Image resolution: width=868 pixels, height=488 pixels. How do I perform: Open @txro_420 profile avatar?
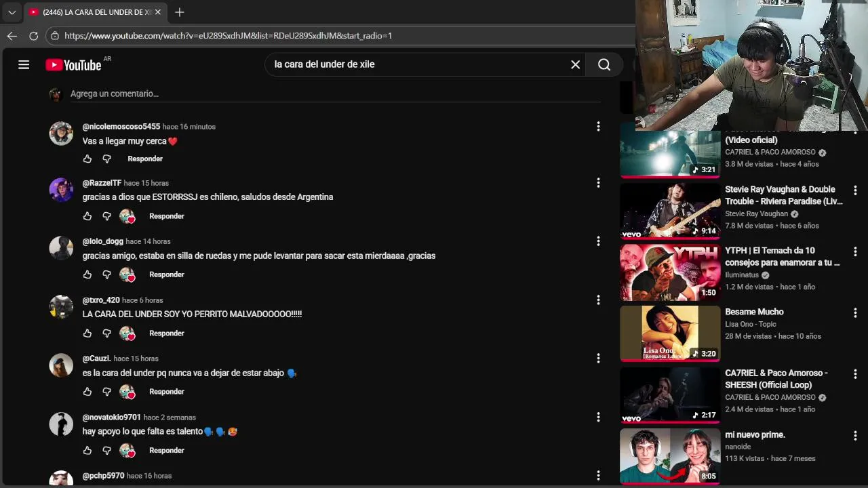coord(61,307)
